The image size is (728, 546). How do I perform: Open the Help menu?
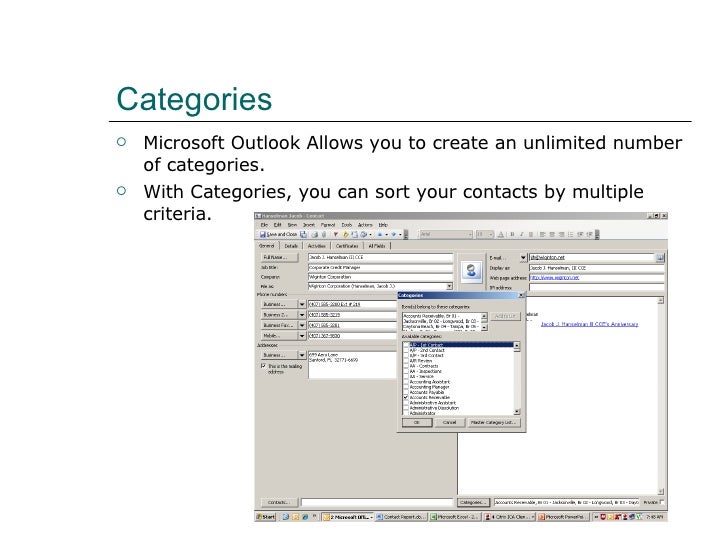(383, 225)
